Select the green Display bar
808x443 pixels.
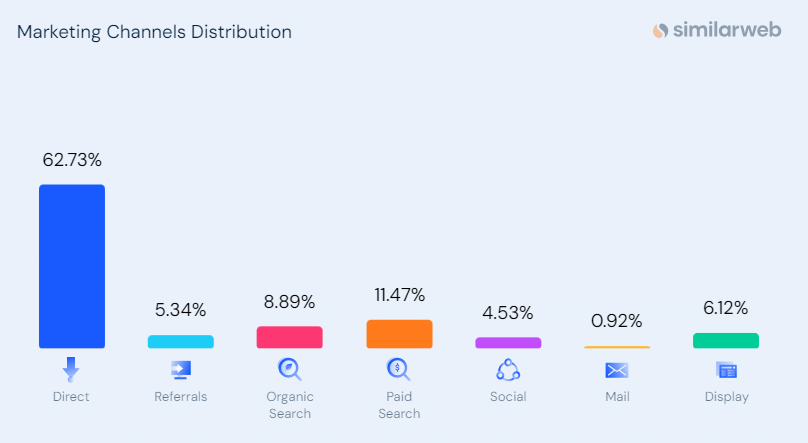click(726, 340)
